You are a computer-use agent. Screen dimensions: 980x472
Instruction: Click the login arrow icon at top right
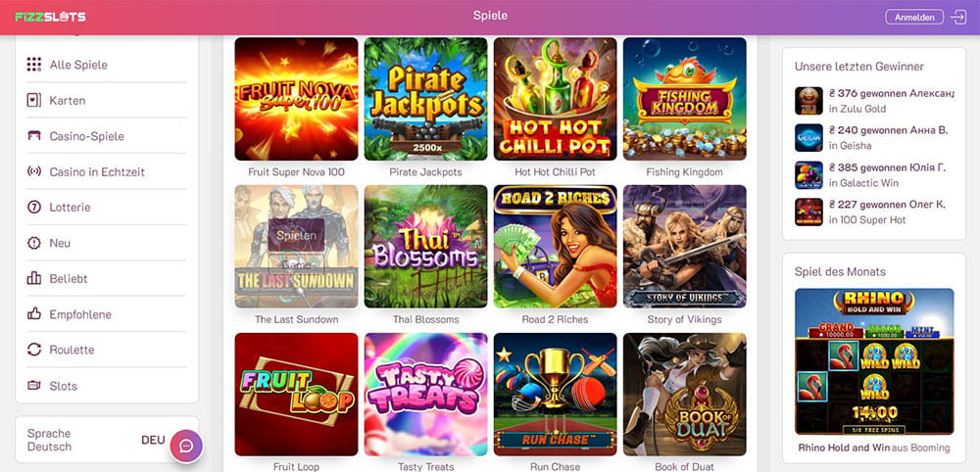pyautogui.click(x=958, y=17)
